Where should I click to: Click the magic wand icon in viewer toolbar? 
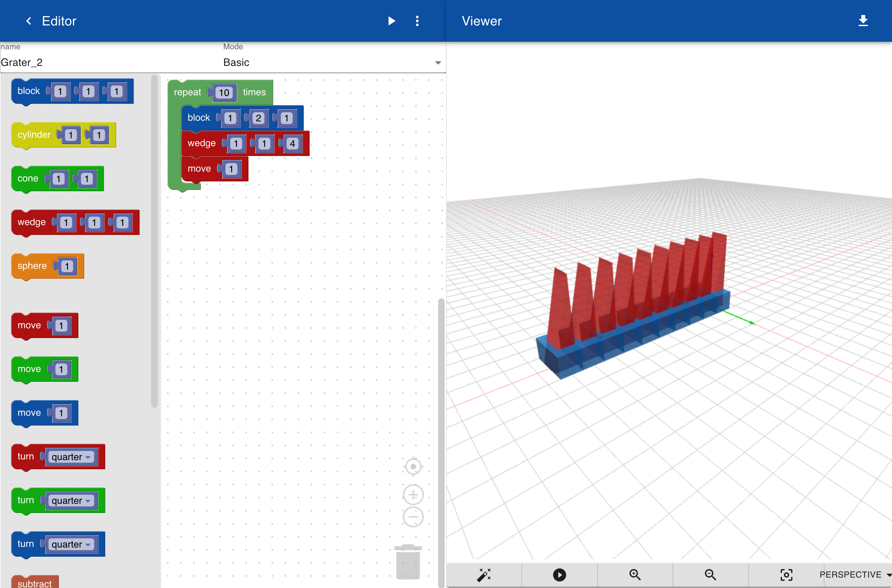pos(484,575)
